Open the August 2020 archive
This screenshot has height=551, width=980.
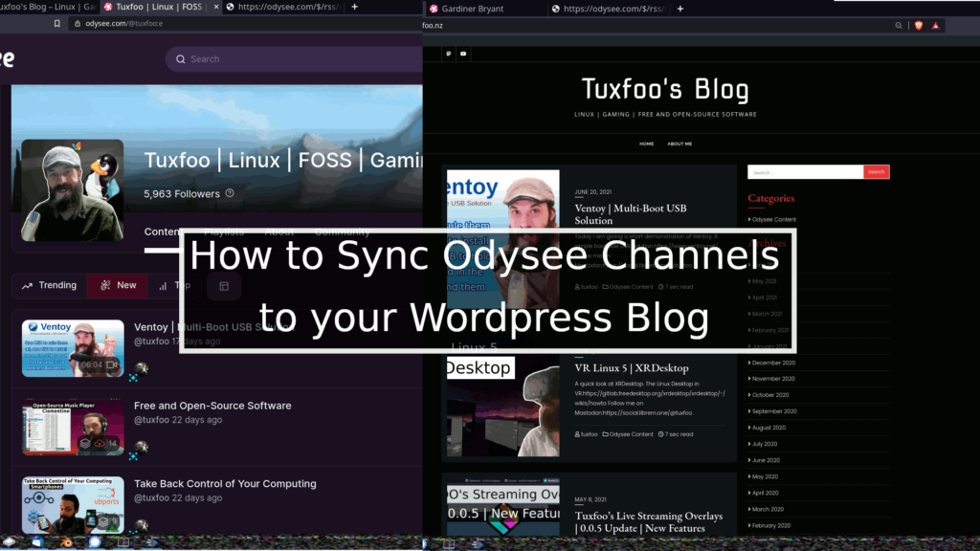click(768, 428)
